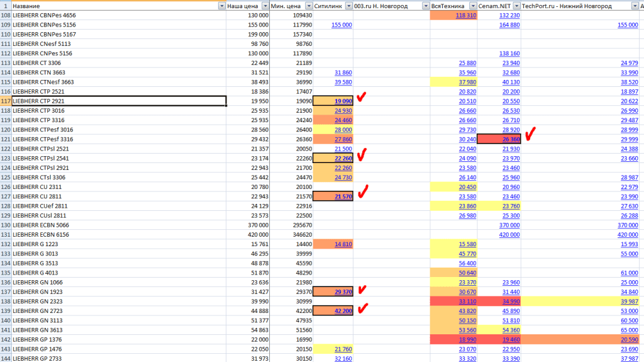Screen dimensions: 644x362
Task: Click the Ситилинк link 21 760
Action: [343, 349]
